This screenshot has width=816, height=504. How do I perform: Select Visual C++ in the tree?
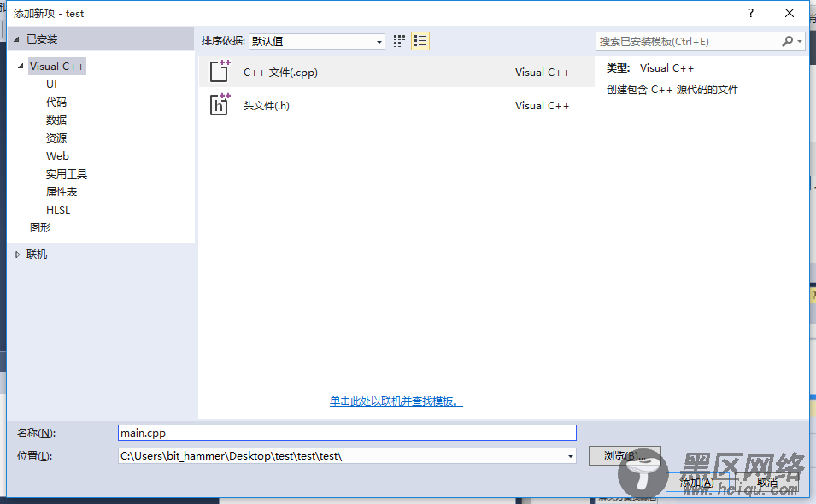(x=56, y=66)
